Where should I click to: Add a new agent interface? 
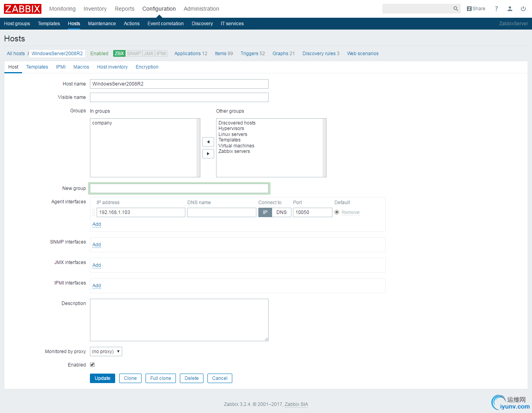[97, 224]
